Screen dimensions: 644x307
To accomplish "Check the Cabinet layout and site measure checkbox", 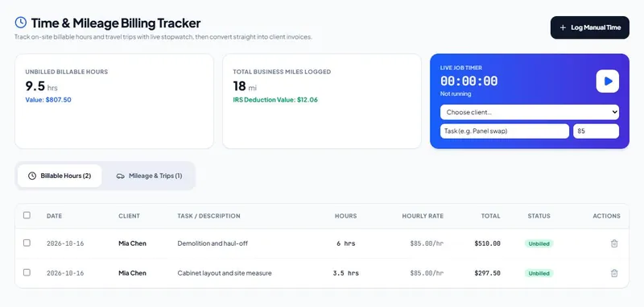I will (x=27, y=272).
